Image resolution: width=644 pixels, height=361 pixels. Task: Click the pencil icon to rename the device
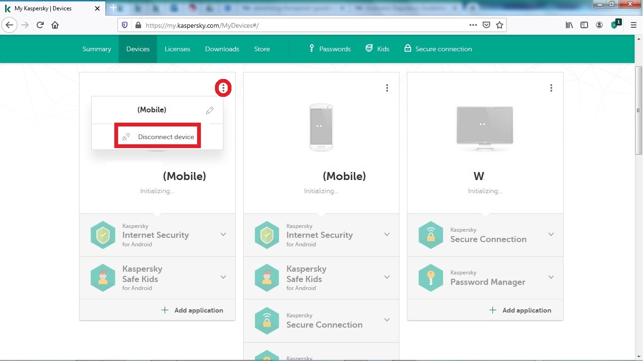tap(210, 110)
